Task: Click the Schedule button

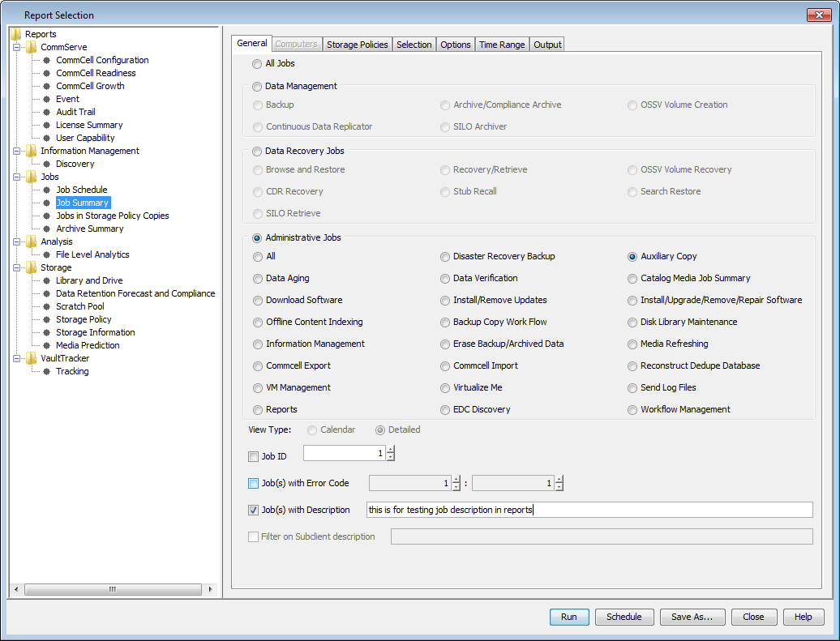Action: [624, 617]
